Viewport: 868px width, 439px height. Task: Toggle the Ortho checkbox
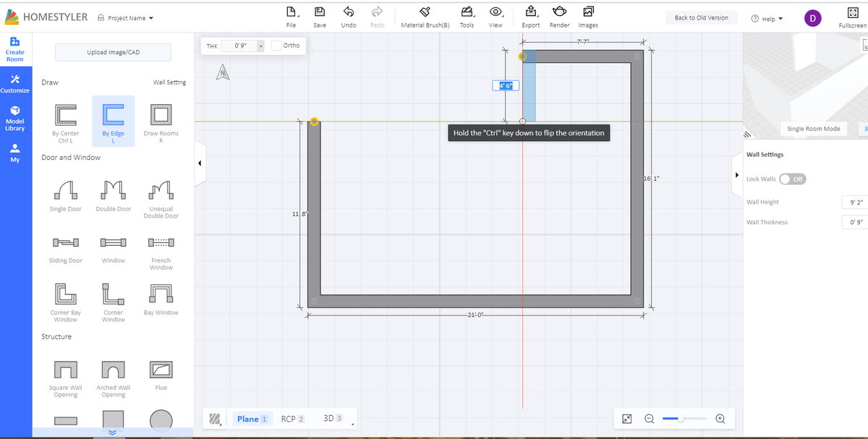coord(276,46)
